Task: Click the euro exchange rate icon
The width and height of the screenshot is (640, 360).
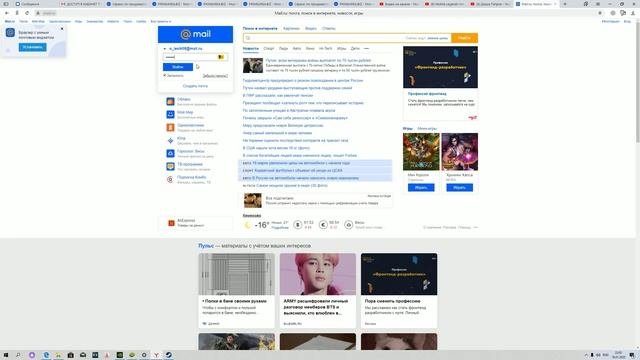Action: (323, 224)
